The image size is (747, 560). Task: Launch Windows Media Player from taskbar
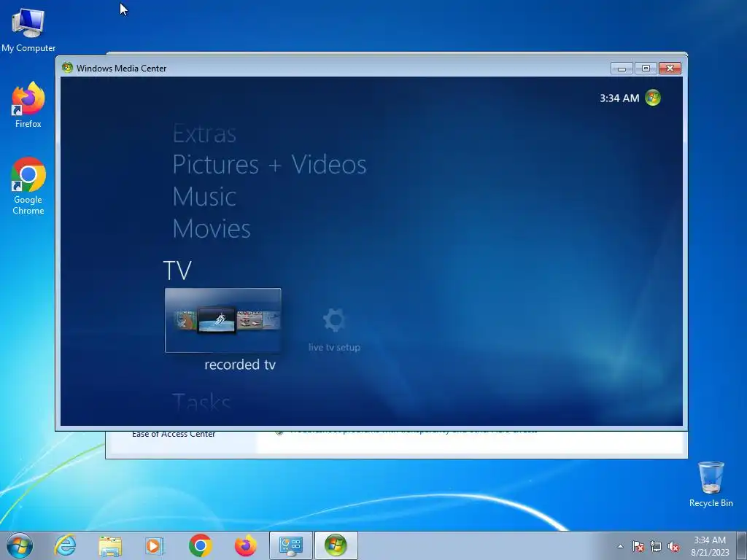point(154,545)
